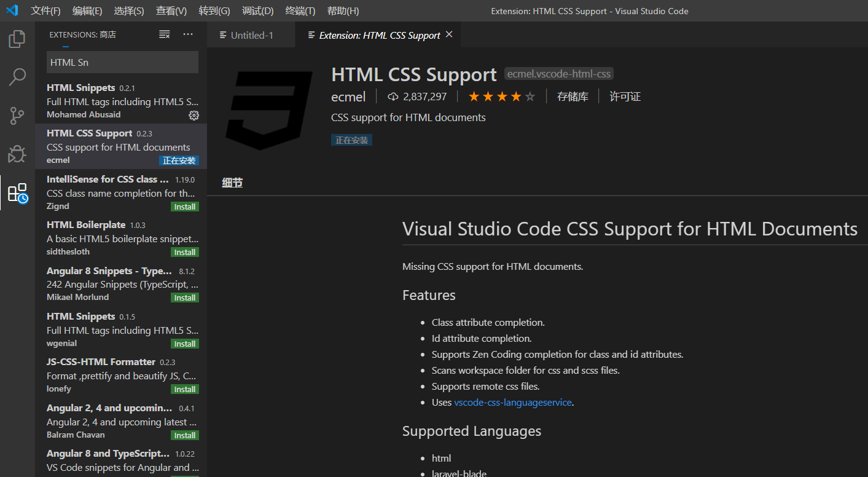868x477 pixels.
Task: Open the Source Control view
Action: point(17,116)
